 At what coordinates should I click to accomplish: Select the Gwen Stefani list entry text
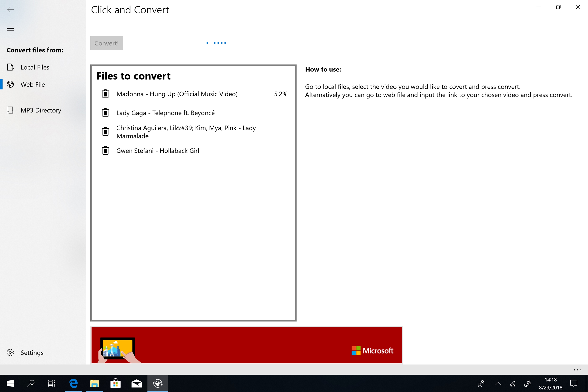158,151
